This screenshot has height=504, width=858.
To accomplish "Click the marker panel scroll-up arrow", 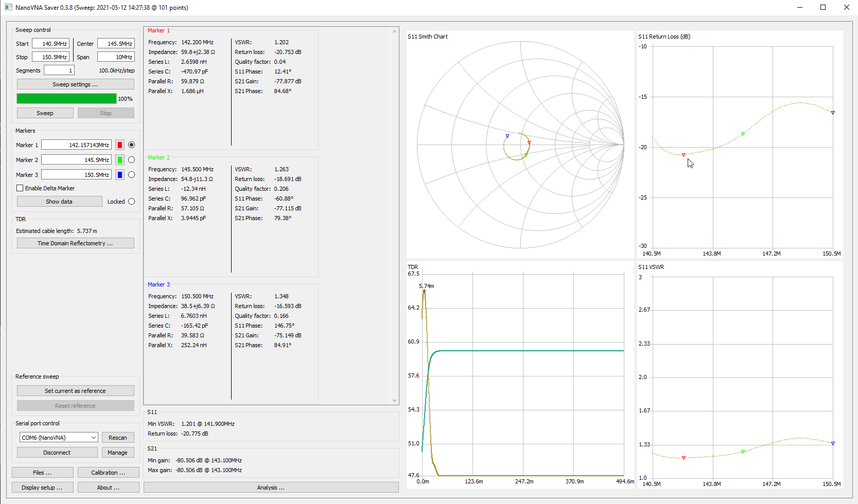I will pyautogui.click(x=395, y=31).
